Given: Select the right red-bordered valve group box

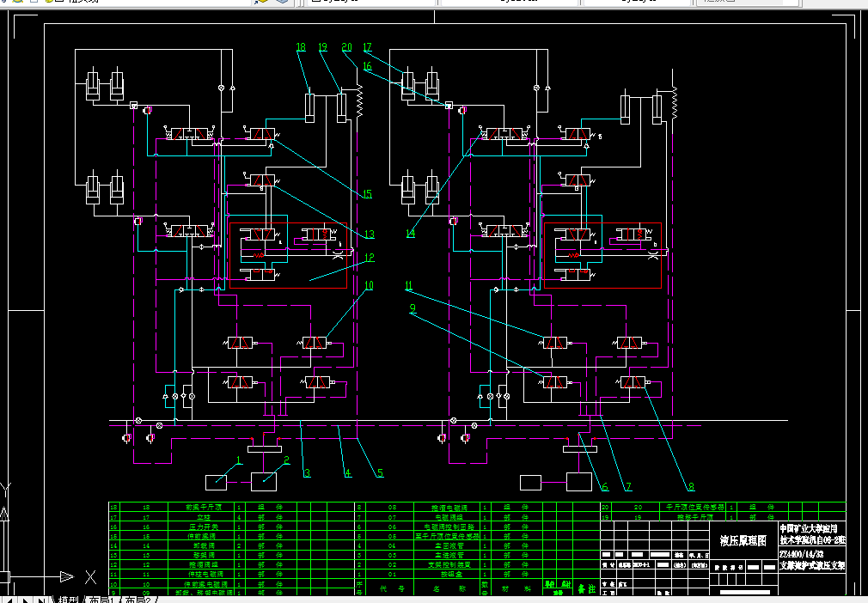Looking at the screenshot, I should click(x=602, y=256).
